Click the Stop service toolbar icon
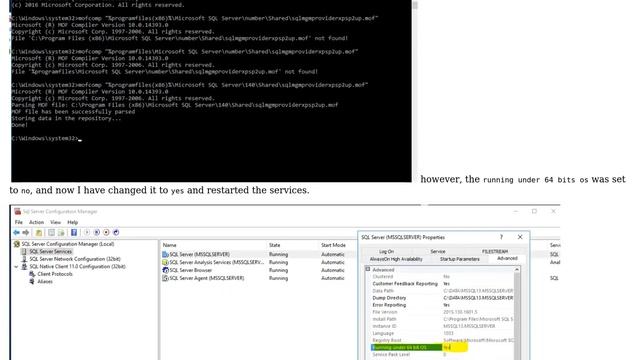The width and height of the screenshot is (640, 360). point(107,232)
